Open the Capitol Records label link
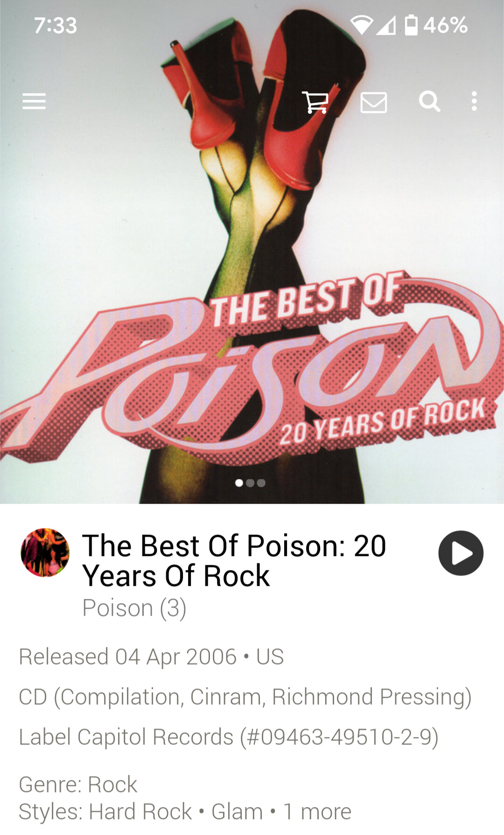 point(155,737)
